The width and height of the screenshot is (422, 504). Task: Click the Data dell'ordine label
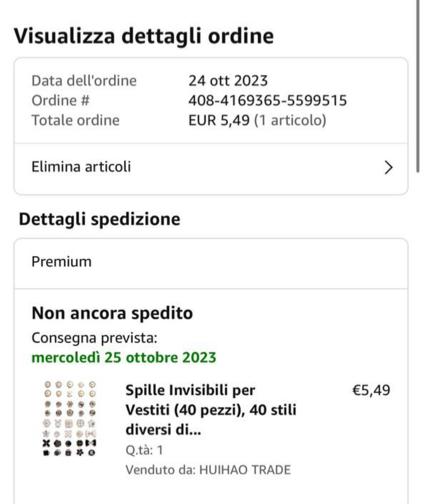(x=84, y=81)
